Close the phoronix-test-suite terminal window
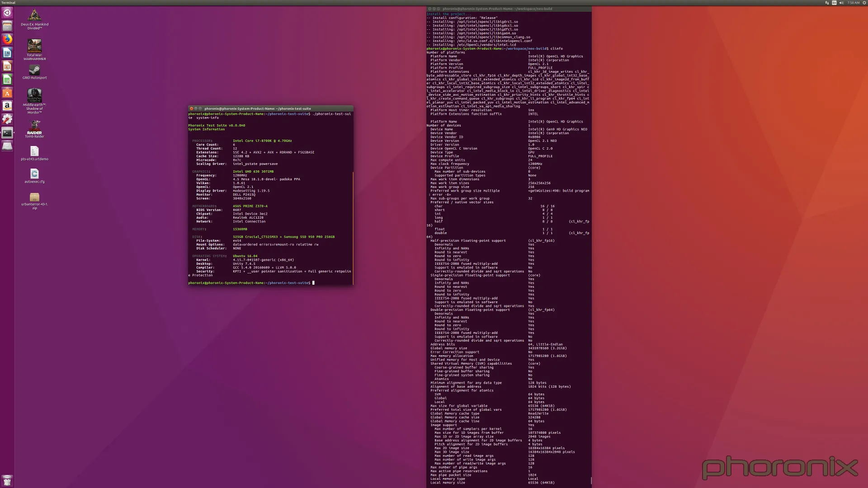868x488 pixels. click(x=192, y=108)
